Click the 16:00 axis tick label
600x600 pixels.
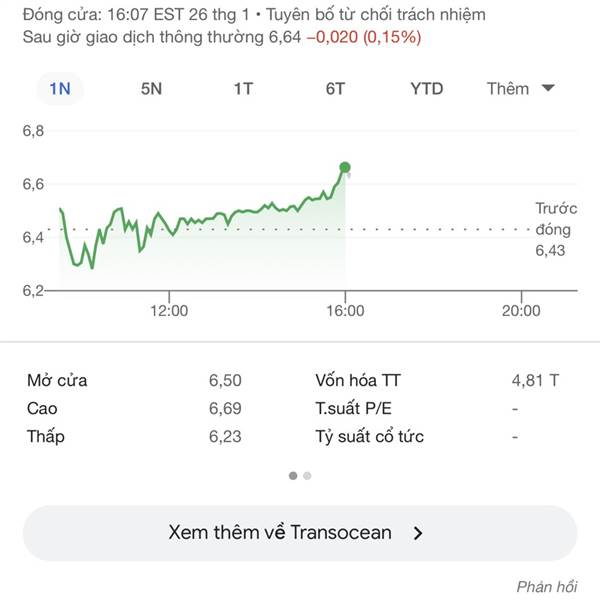[x=345, y=311]
